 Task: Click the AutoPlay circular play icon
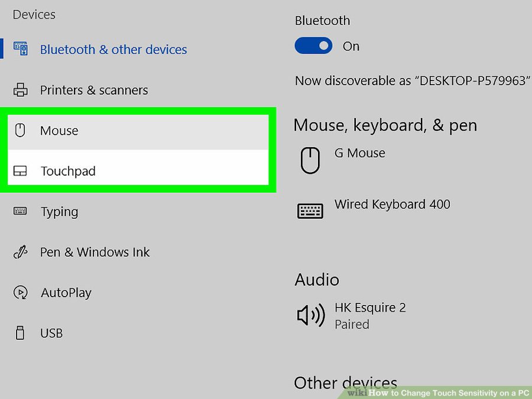click(20, 292)
